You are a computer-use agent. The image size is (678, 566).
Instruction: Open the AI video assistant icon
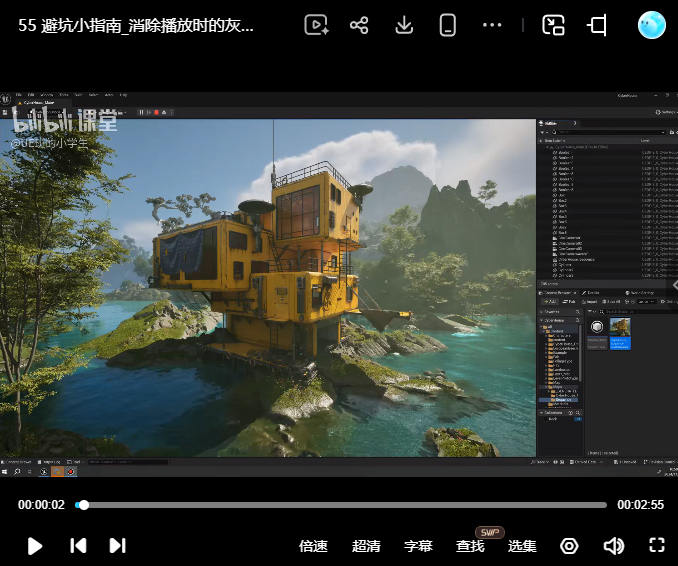[316, 25]
